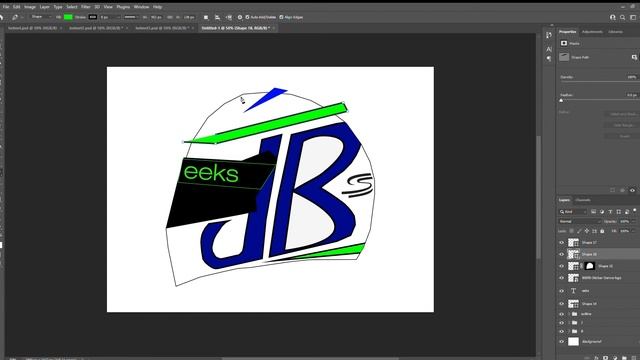Switch to the Libraries panel tab
The width and height of the screenshot is (640, 360).
pos(616,32)
